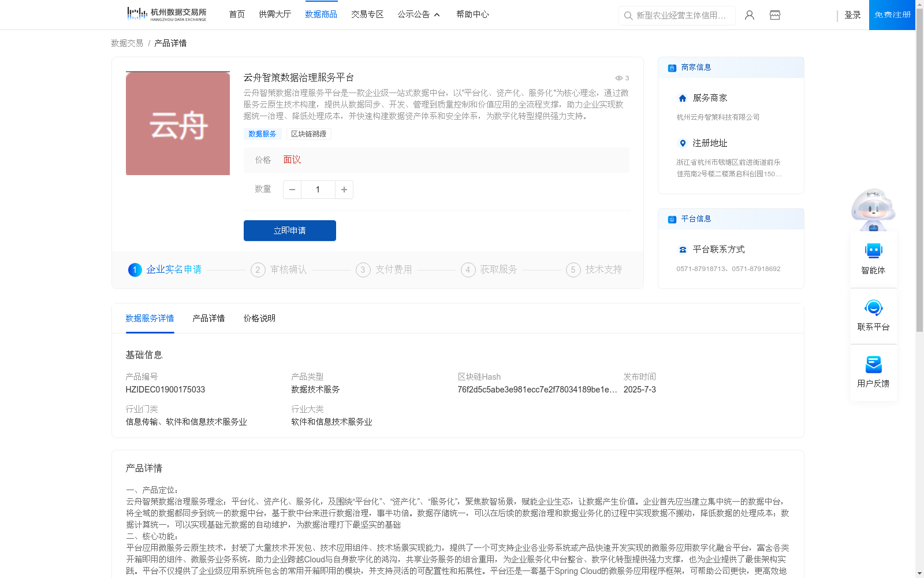Screen dimensions: 924x578
Task: Click the 登录 link
Action: pos(852,15)
